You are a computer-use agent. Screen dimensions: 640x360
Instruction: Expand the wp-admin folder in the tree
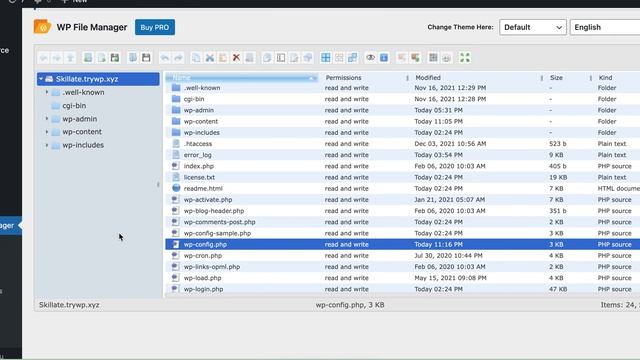(x=47, y=119)
